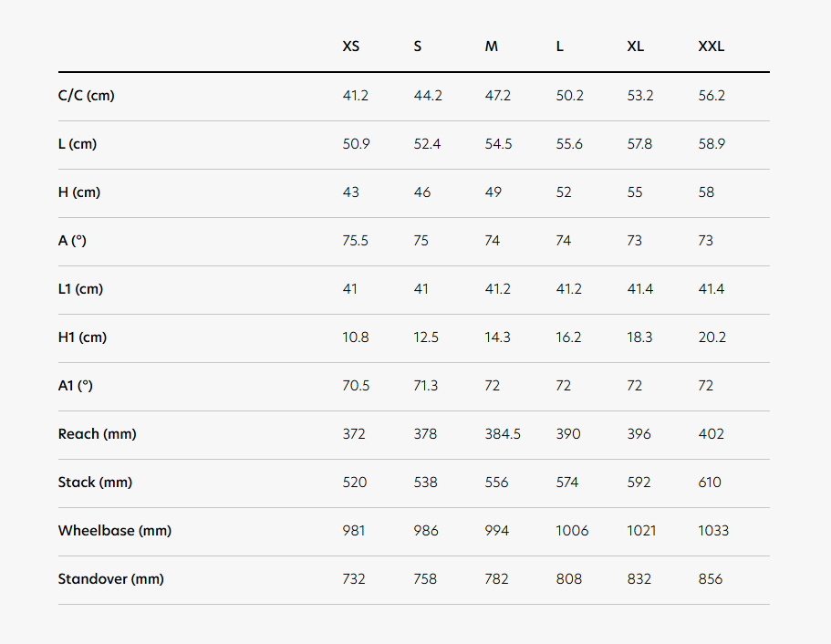Click the Standover (mm) row label
The image size is (831, 644).
pyautogui.click(x=110, y=579)
